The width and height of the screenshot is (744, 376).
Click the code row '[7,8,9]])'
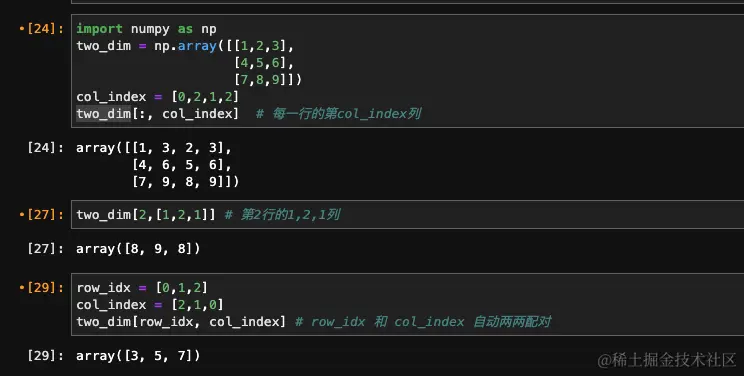pos(268,79)
